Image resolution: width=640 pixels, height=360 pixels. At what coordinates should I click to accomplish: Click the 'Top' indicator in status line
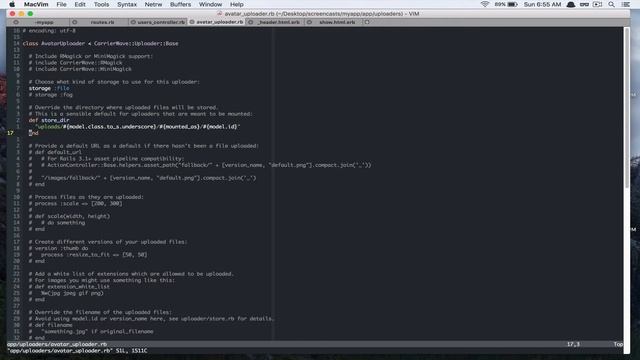tap(618, 344)
